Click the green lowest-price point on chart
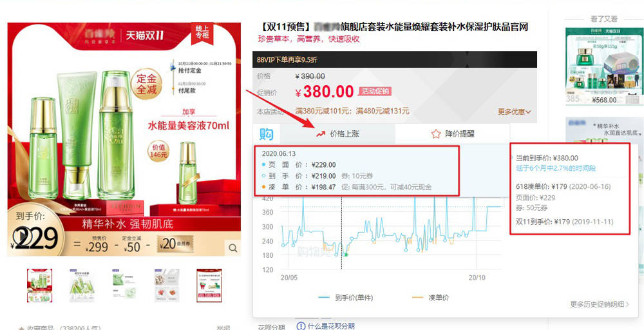The width and height of the screenshot is (644, 330). pyautogui.click(x=346, y=255)
